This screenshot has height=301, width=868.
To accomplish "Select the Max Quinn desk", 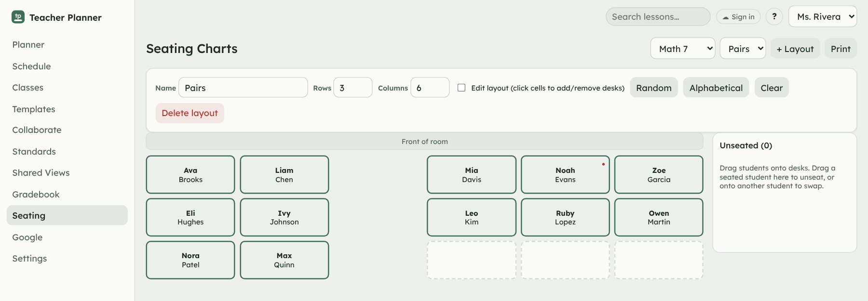I will (x=285, y=260).
